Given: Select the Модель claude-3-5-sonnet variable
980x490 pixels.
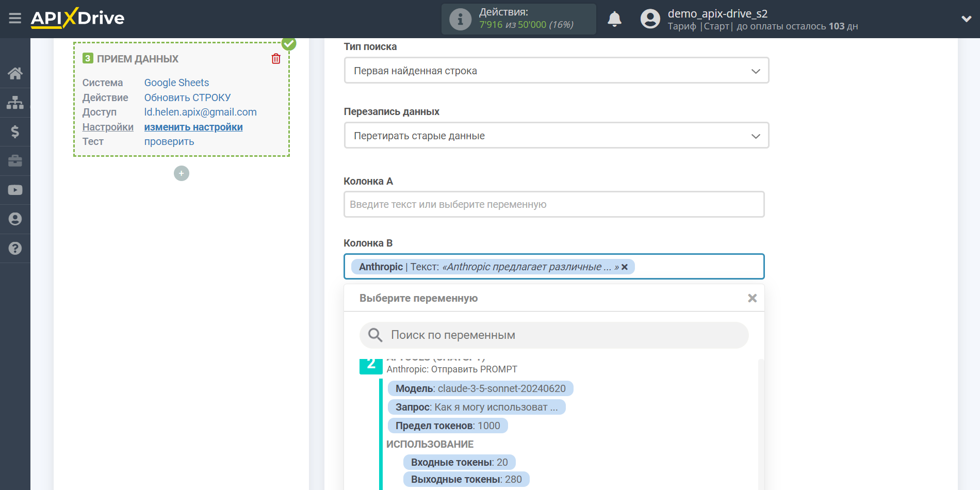Looking at the screenshot, I should (x=480, y=388).
